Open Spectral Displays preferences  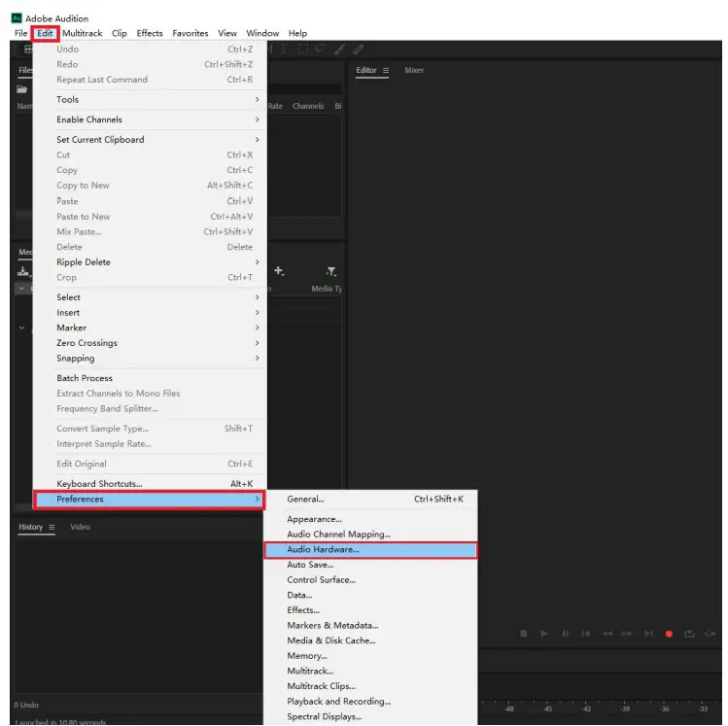point(370,717)
